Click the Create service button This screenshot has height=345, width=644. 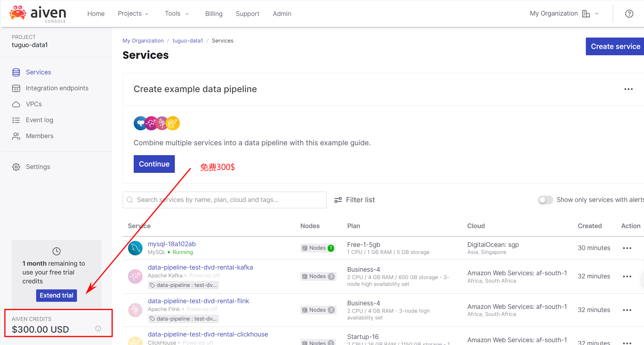pos(615,46)
